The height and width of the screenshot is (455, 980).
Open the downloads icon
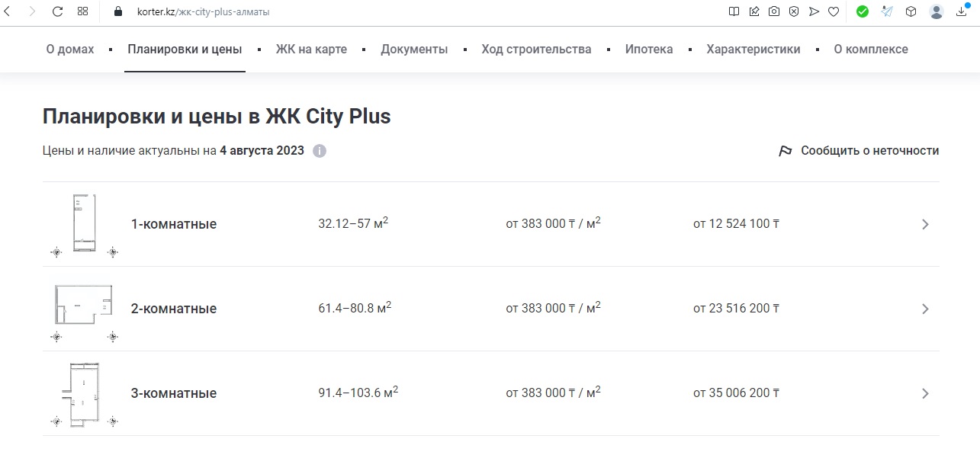(x=962, y=11)
